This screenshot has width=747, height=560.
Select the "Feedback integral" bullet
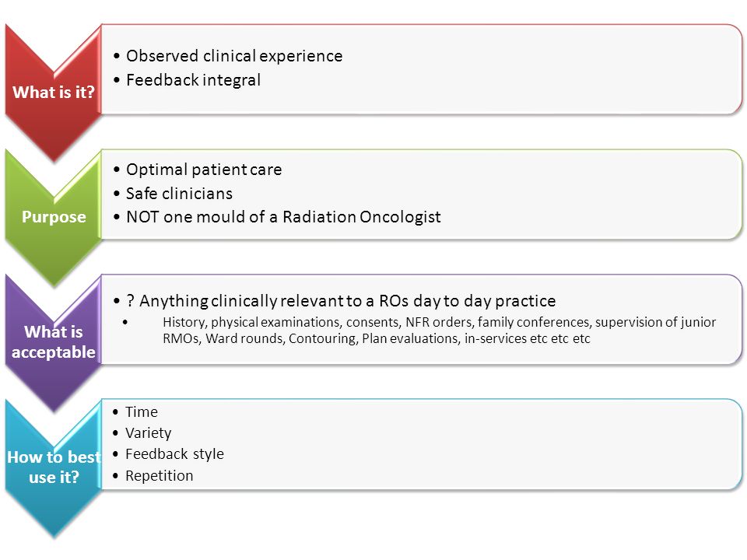(x=193, y=80)
